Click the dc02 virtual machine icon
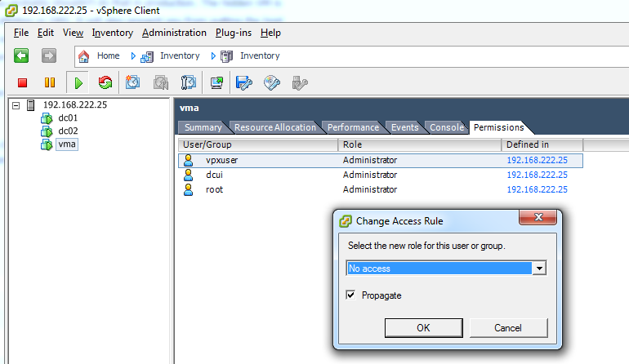629x364 pixels. pyautogui.click(x=47, y=131)
